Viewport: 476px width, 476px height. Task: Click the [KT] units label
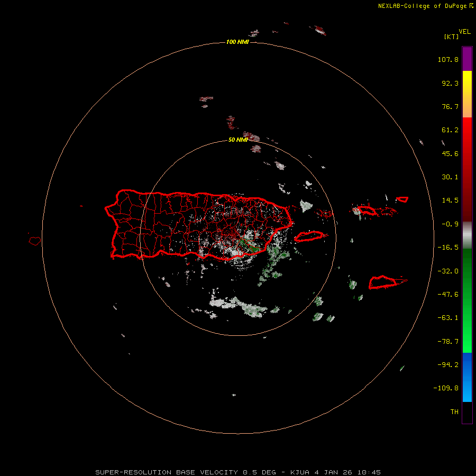[x=452, y=36]
